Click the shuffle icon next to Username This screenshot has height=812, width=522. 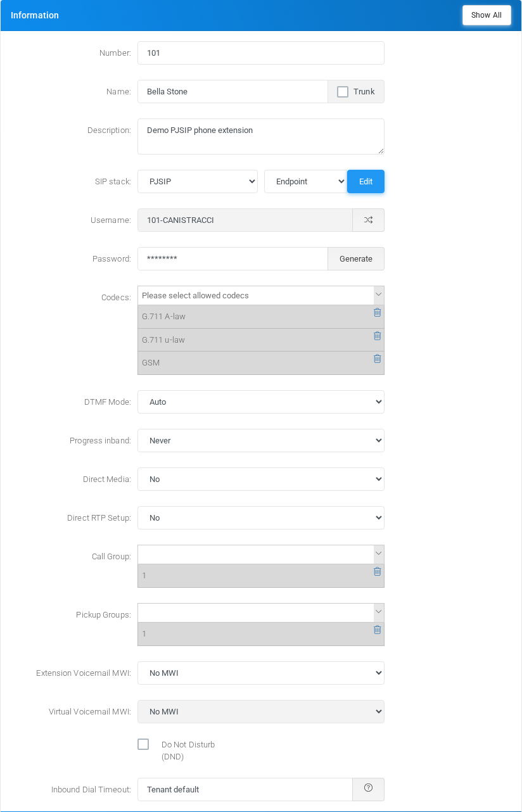tap(368, 220)
